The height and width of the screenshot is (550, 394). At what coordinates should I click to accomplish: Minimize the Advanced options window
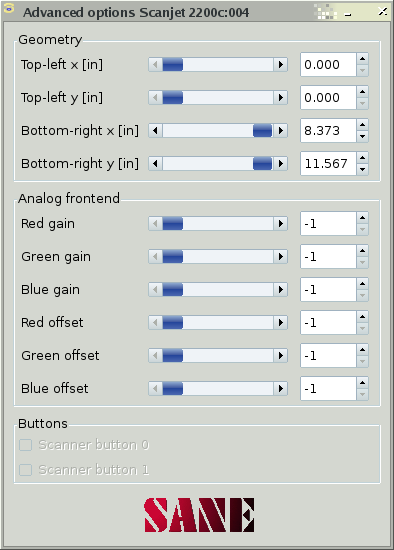tap(348, 13)
